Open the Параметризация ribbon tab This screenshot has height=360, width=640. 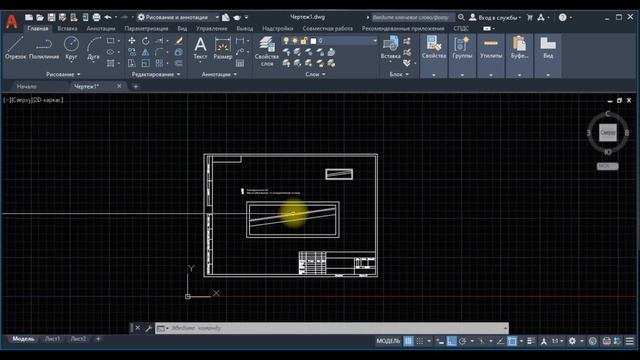click(x=146, y=29)
